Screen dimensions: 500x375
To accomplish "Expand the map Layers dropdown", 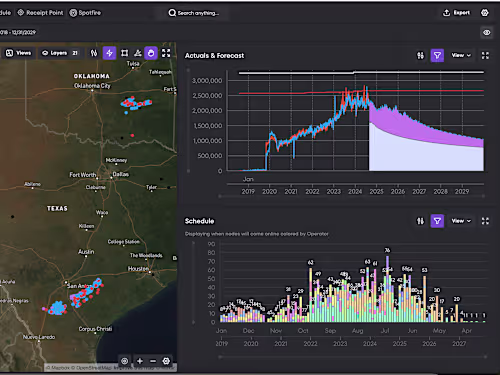I will [60, 53].
